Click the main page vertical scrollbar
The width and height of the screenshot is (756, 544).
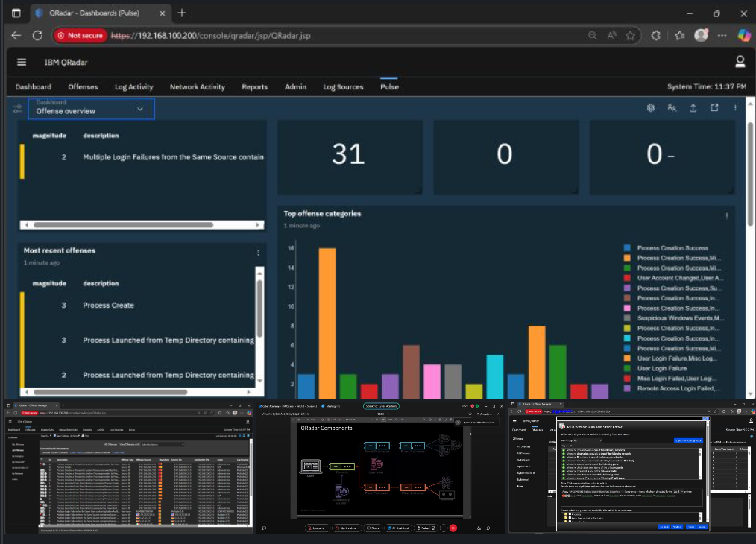click(x=750, y=174)
